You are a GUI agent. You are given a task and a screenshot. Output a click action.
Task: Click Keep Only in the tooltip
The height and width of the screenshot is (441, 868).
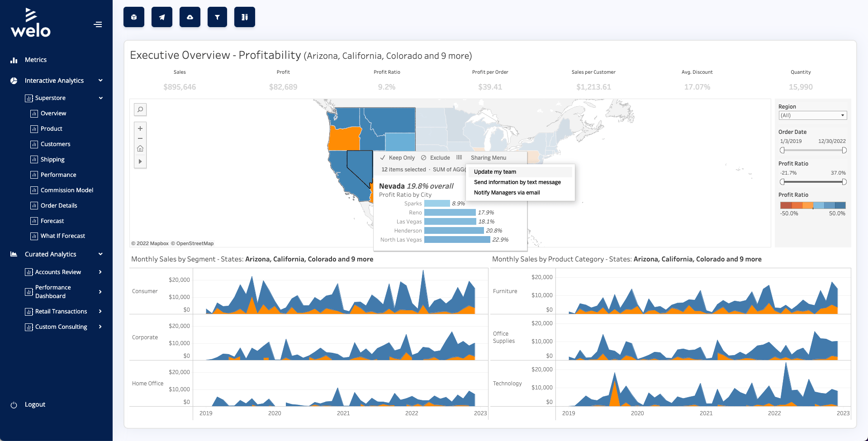tap(397, 158)
